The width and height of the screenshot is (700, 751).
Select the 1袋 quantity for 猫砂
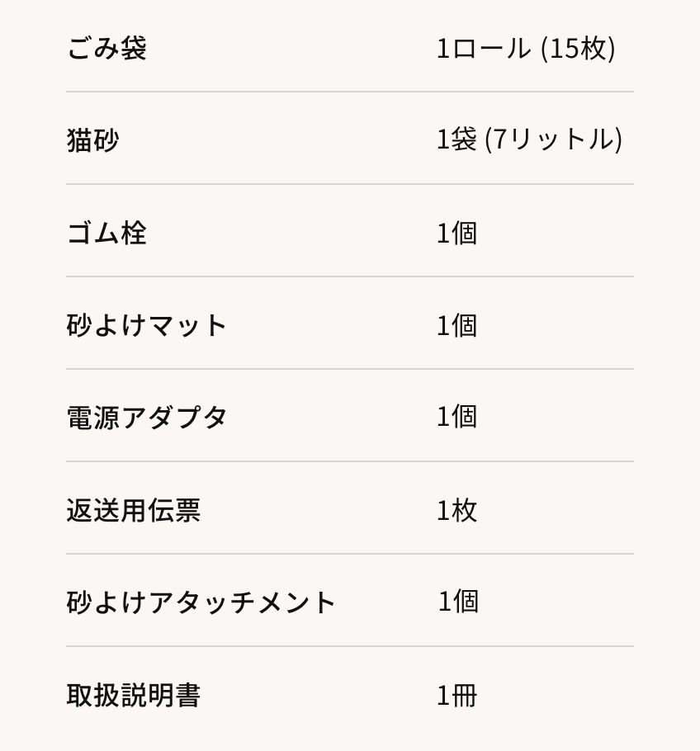pyautogui.click(x=456, y=139)
